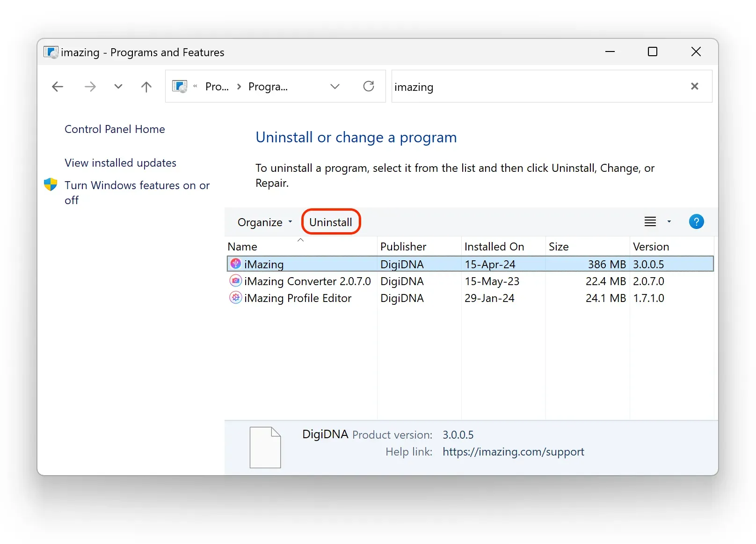756x544 pixels.
Task: Select the iMazing application icon
Action: (235, 264)
